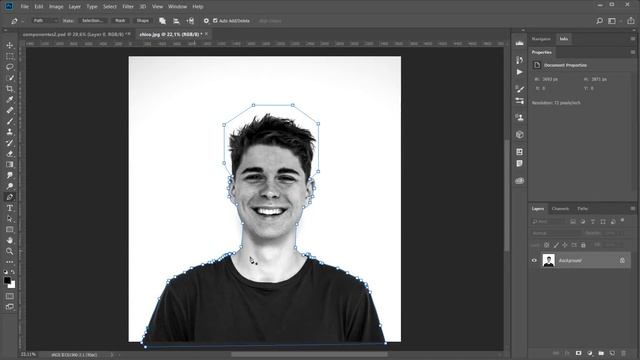Select the Rectangle shape tool
Image resolution: width=640 pixels, height=360 pixels.
[10, 229]
